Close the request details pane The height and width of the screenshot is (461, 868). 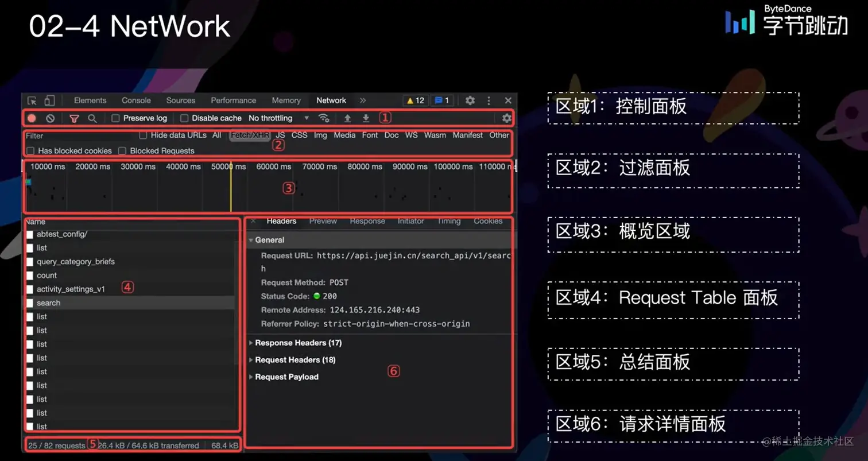click(x=253, y=221)
